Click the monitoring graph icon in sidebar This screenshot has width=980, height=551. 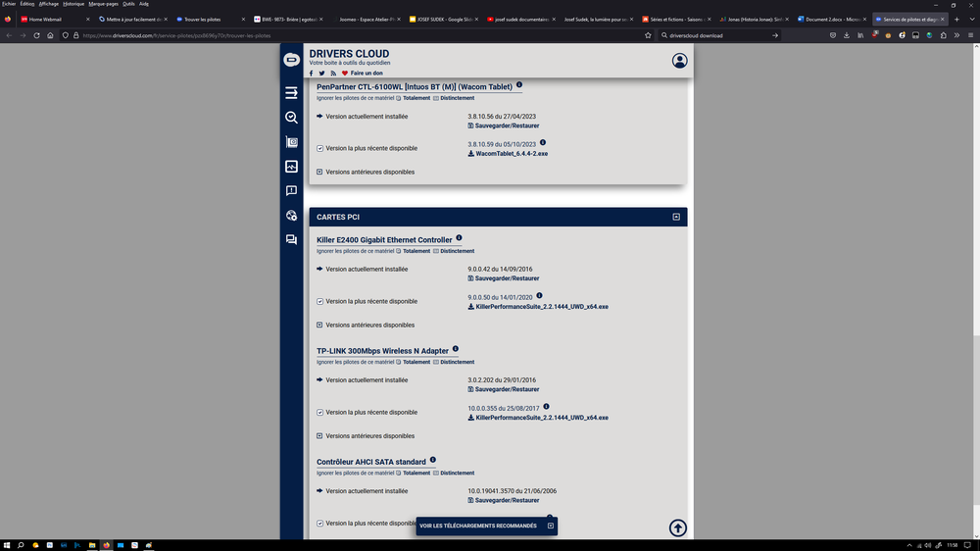click(x=291, y=167)
